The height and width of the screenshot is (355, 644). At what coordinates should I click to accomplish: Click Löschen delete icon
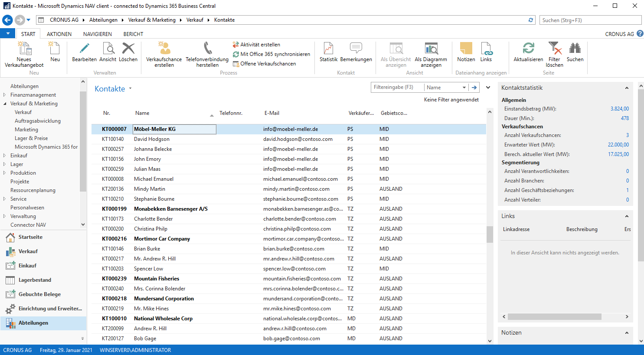pyautogui.click(x=128, y=48)
